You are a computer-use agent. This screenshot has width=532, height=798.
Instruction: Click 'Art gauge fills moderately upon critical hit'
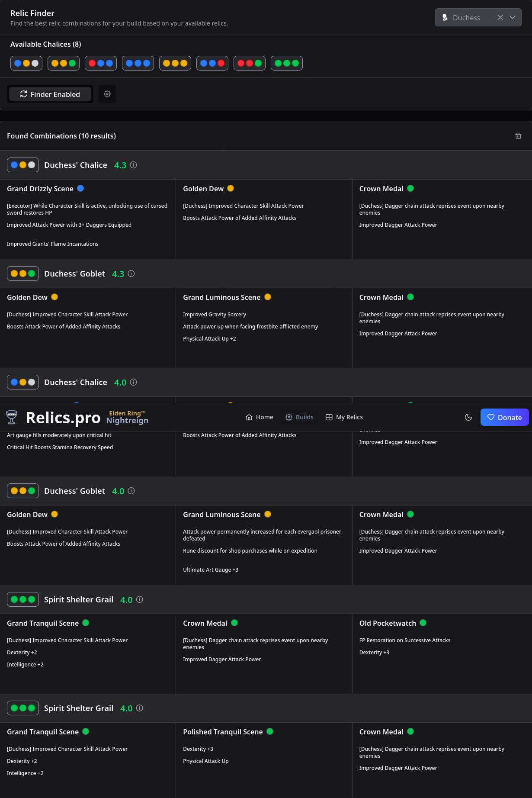pyautogui.click(x=59, y=435)
